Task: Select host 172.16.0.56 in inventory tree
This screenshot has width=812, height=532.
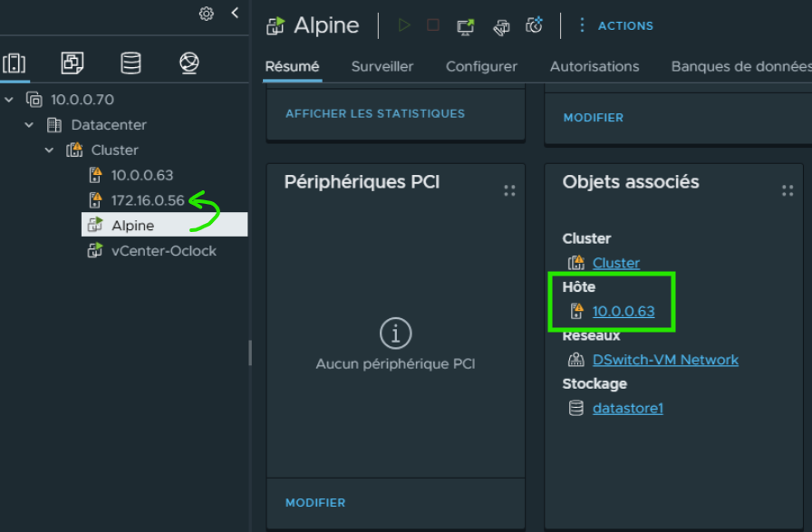Action: coord(148,200)
